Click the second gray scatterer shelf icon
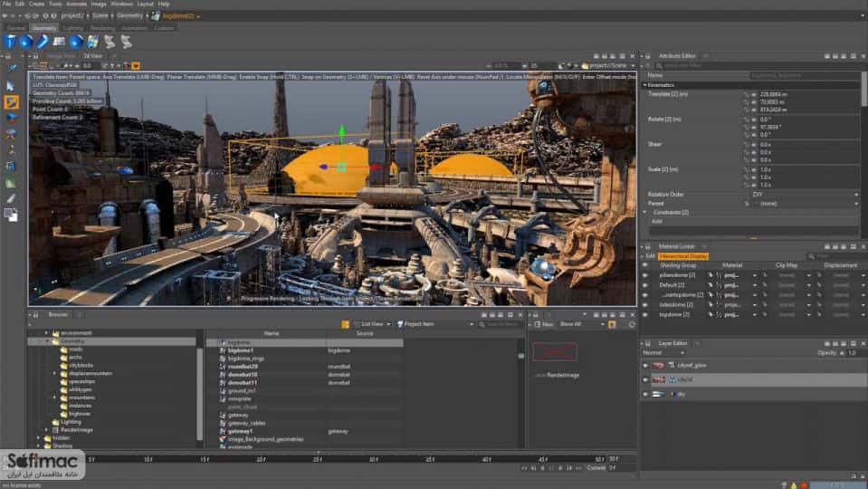Screen dimensions: 868x489 [x=126, y=42]
